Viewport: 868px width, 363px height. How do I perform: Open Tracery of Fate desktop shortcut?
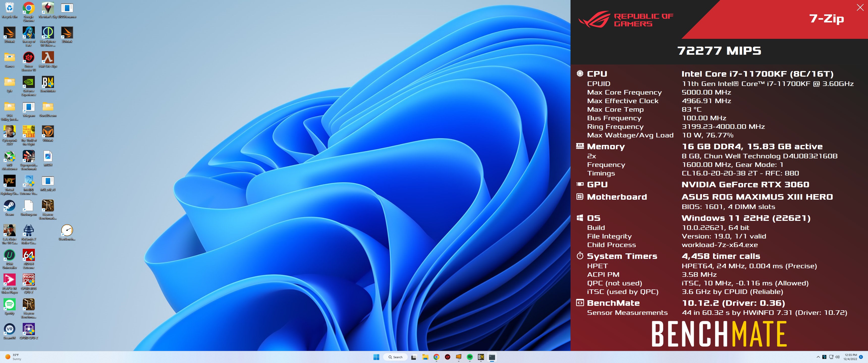(x=29, y=37)
